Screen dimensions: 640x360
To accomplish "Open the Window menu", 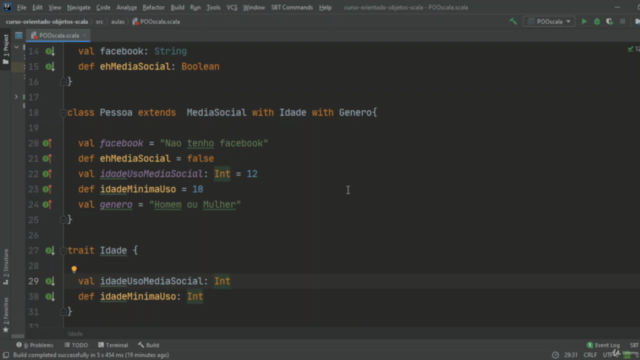I will coord(253,7).
